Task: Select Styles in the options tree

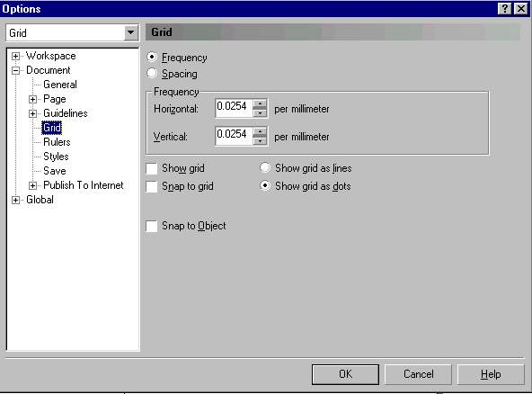Action: coord(56,157)
